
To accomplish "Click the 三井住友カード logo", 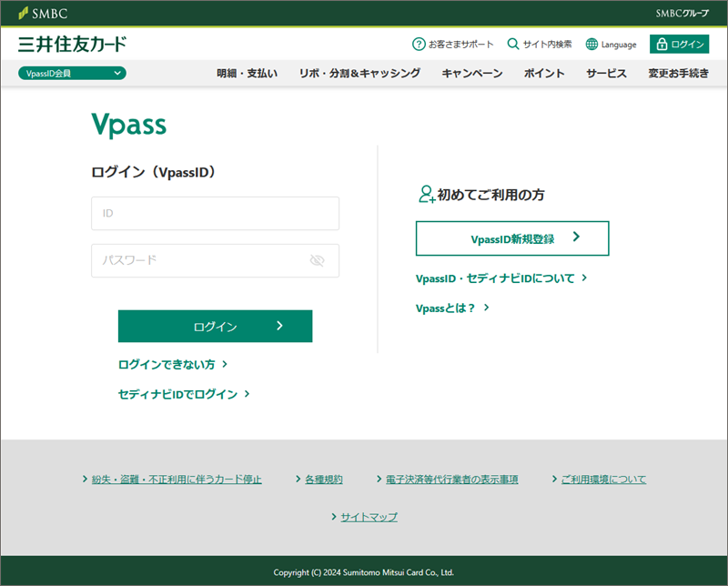I will (73, 44).
